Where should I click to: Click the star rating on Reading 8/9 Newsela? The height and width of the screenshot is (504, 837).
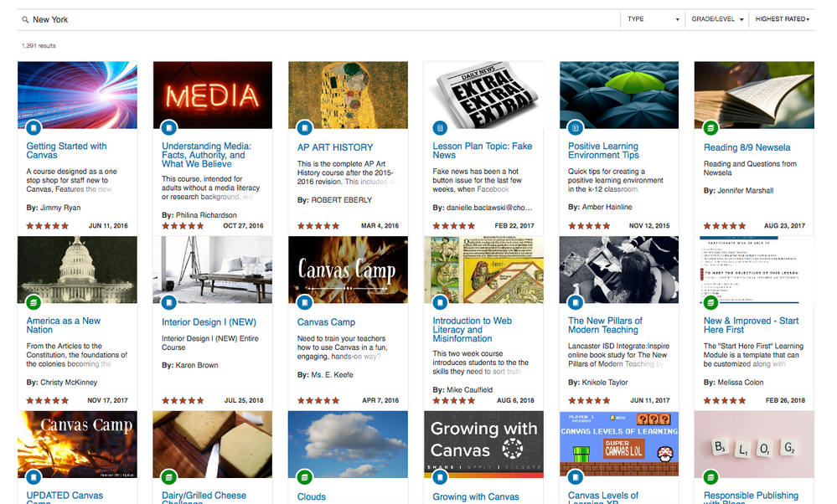725,225
